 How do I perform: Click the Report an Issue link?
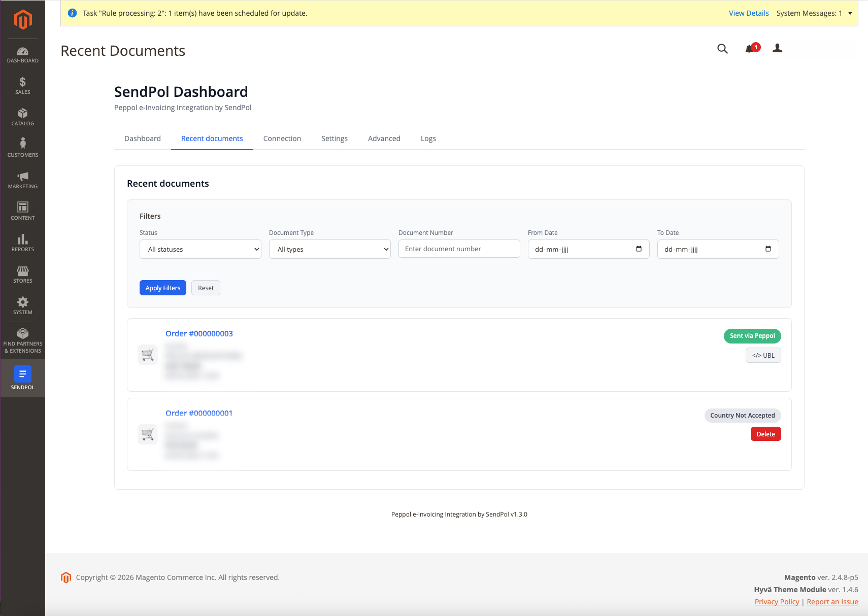tap(832, 602)
